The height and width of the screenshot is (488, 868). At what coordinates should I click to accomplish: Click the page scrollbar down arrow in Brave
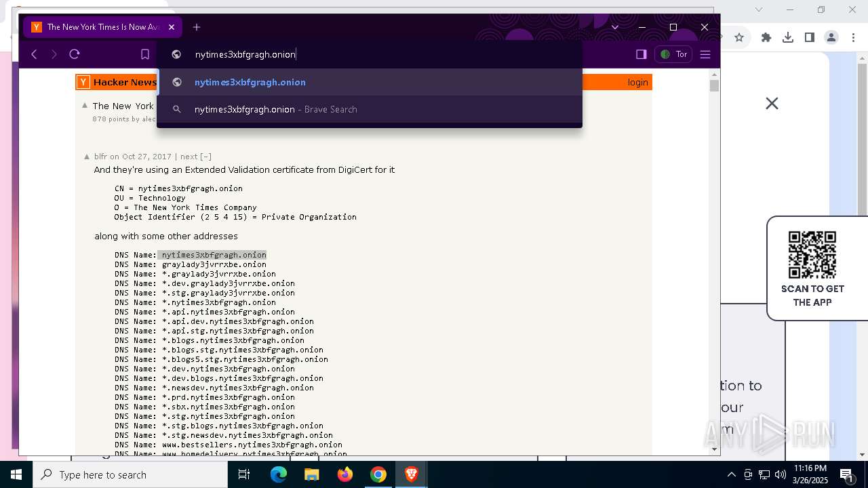click(x=714, y=449)
